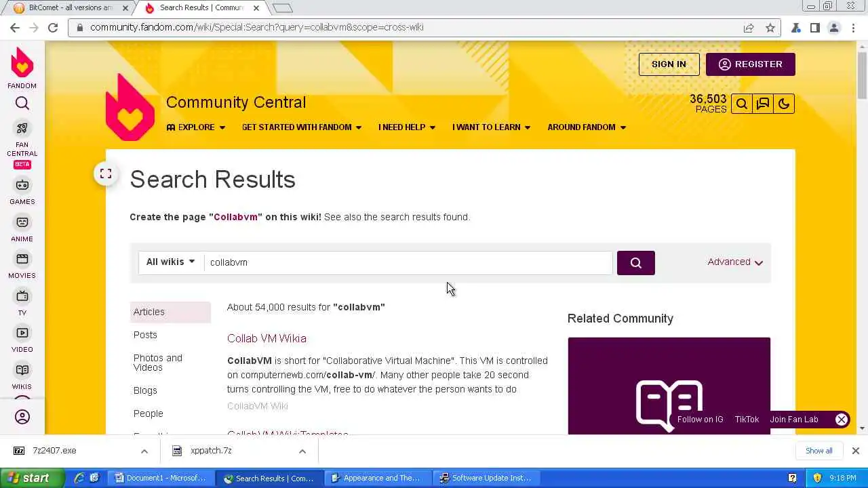Click the browser address bar
The width and height of the screenshot is (868, 488).
click(407, 28)
